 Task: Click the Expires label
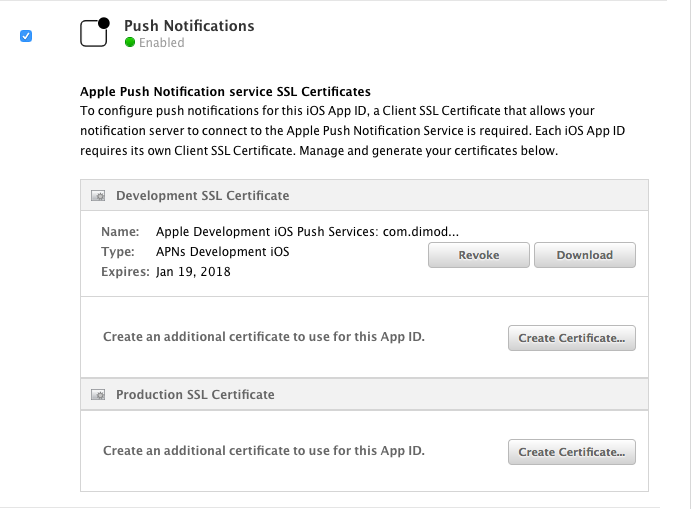[125, 271]
